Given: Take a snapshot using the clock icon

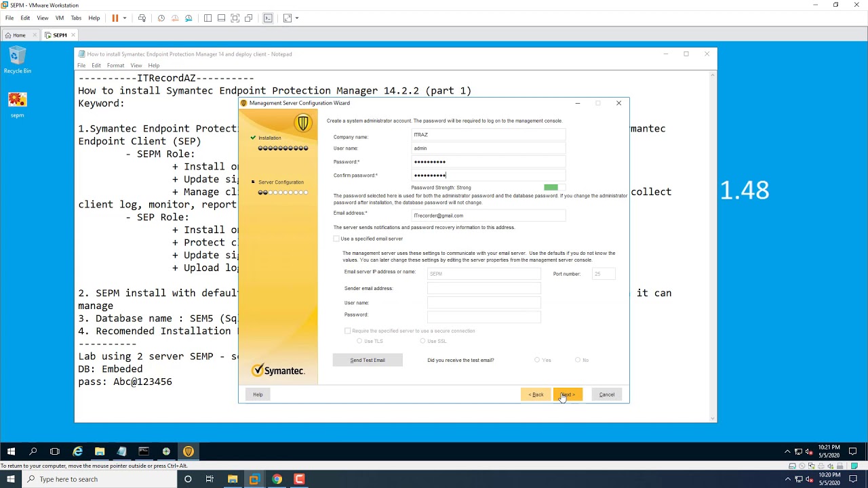Looking at the screenshot, I should [161, 18].
